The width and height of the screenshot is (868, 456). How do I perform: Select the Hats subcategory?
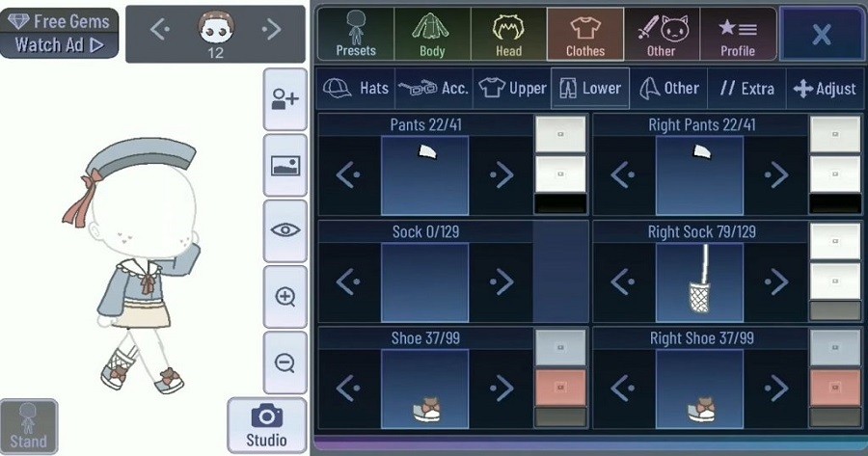355,89
